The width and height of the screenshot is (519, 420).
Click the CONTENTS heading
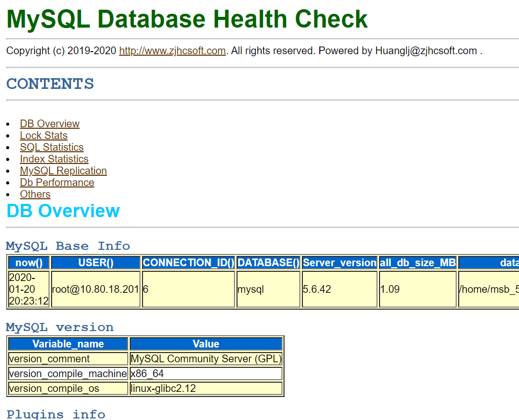[50, 84]
